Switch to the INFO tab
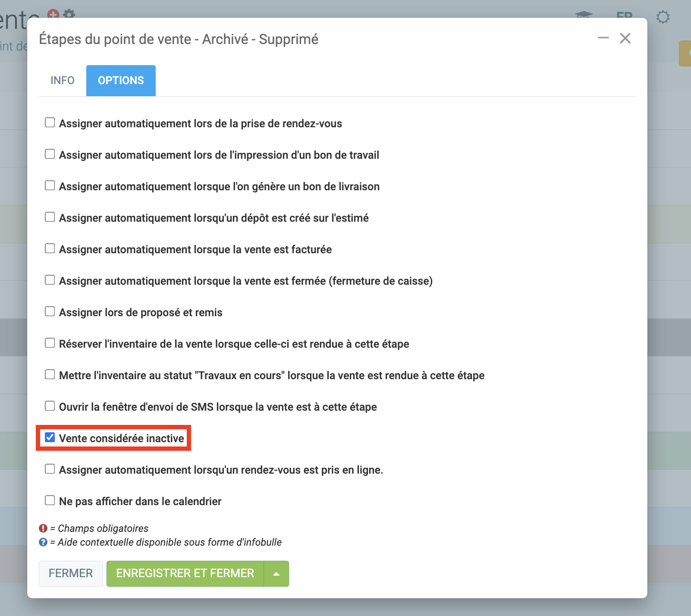This screenshot has height=616, width=691. click(63, 81)
